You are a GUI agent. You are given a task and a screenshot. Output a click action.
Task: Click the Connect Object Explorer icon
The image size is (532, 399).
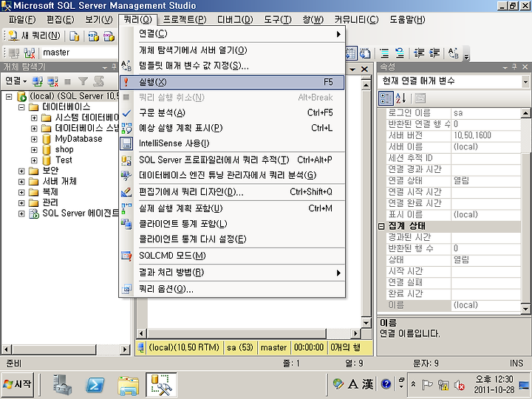[x=38, y=81]
